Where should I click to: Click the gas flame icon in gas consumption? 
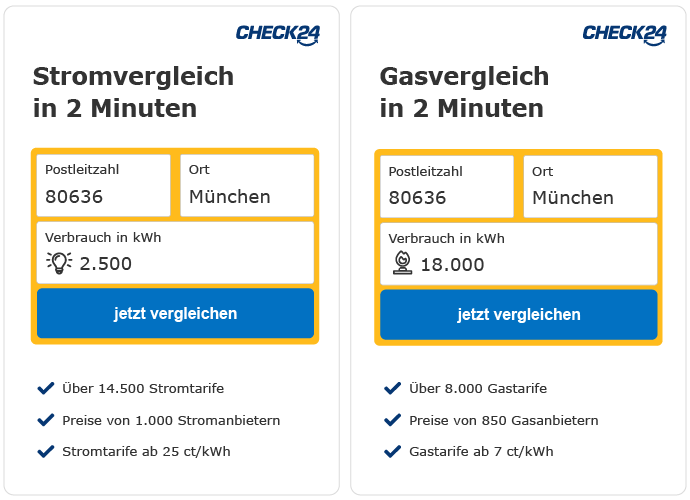click(x=403, y=263)
